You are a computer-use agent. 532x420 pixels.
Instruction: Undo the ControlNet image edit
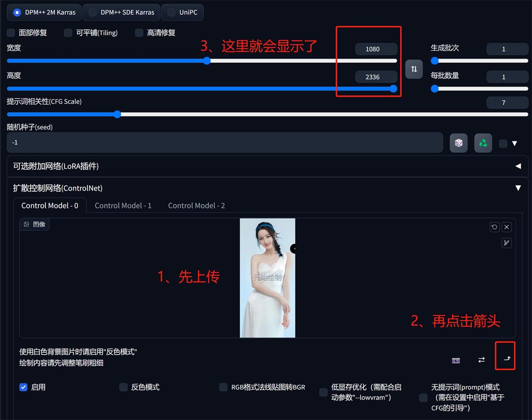[x=494, y=227]
